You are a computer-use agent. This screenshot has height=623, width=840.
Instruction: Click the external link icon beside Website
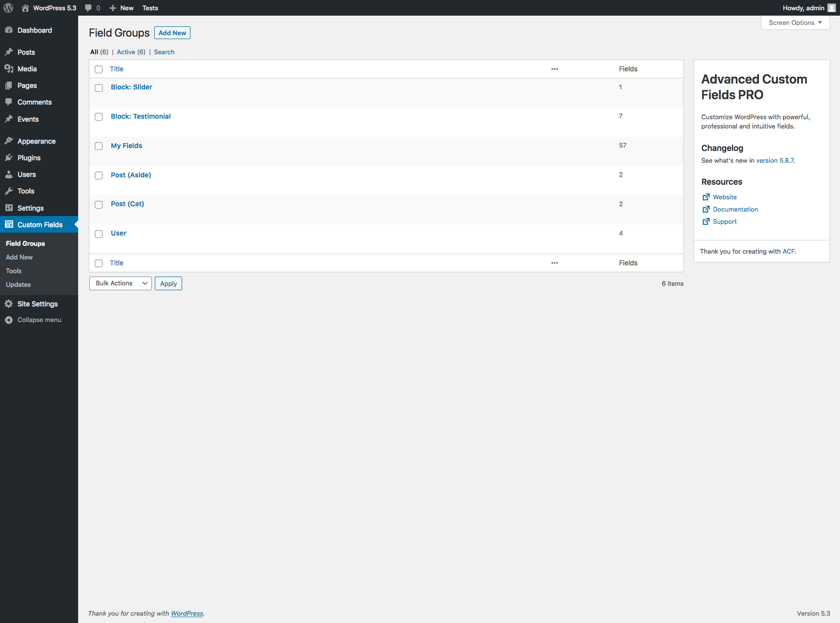pos(706,197)
